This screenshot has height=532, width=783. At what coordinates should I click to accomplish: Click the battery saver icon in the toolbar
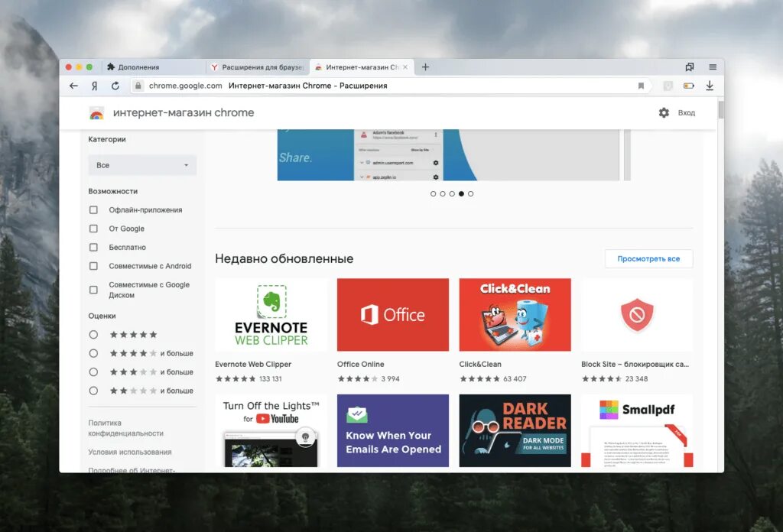tap(689, 86)
